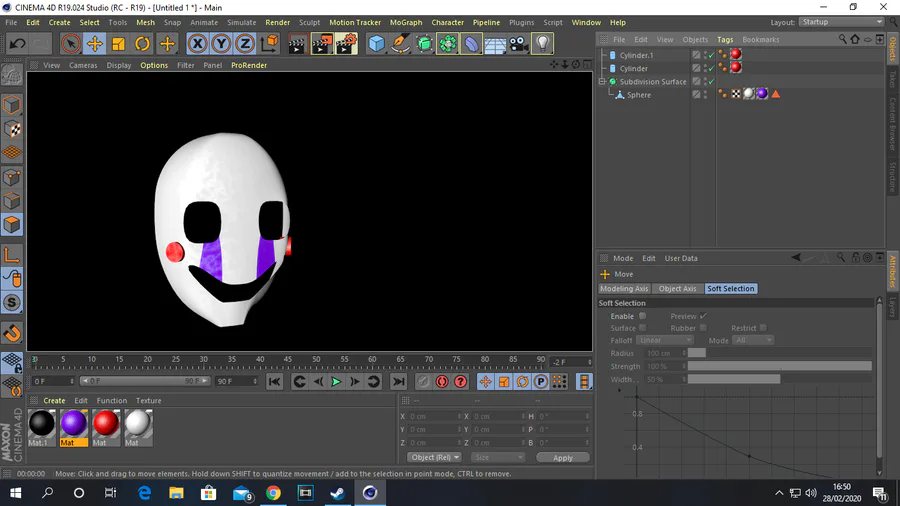Screen dimensions: 900x506
Task: Activate the Rotate tool icon
Action: 142,44
